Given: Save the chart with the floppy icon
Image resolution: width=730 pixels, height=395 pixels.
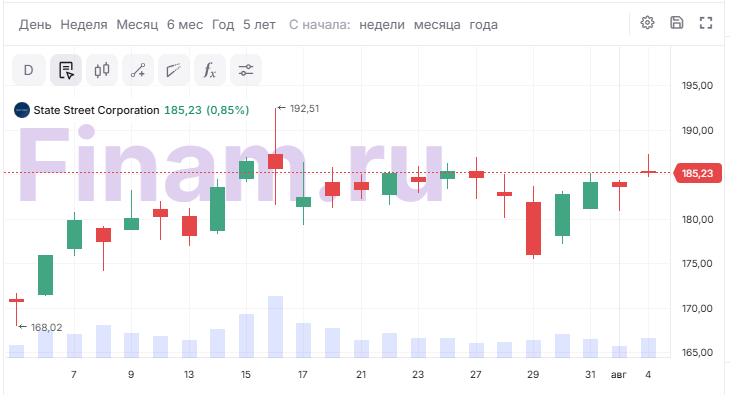Looking at the screenshot, I should coord(676,22).
